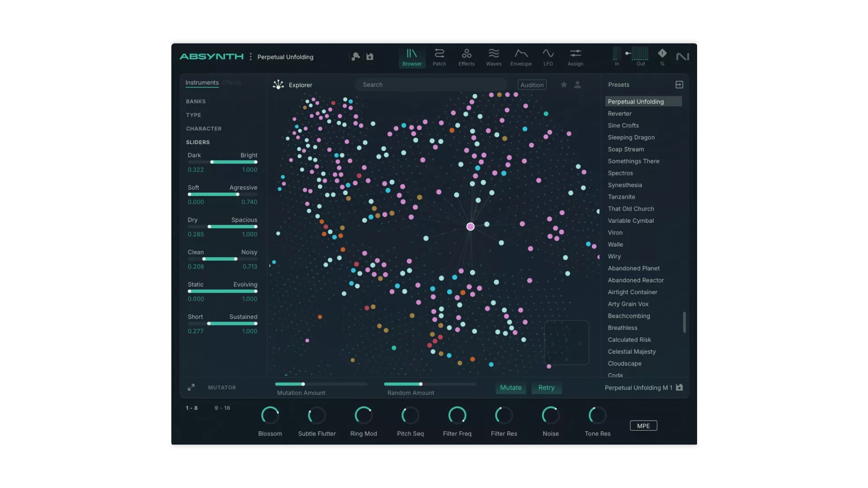Screen dimensions: 868x488
Task: Open the Patch view
Action: click(x=439, y=57)
